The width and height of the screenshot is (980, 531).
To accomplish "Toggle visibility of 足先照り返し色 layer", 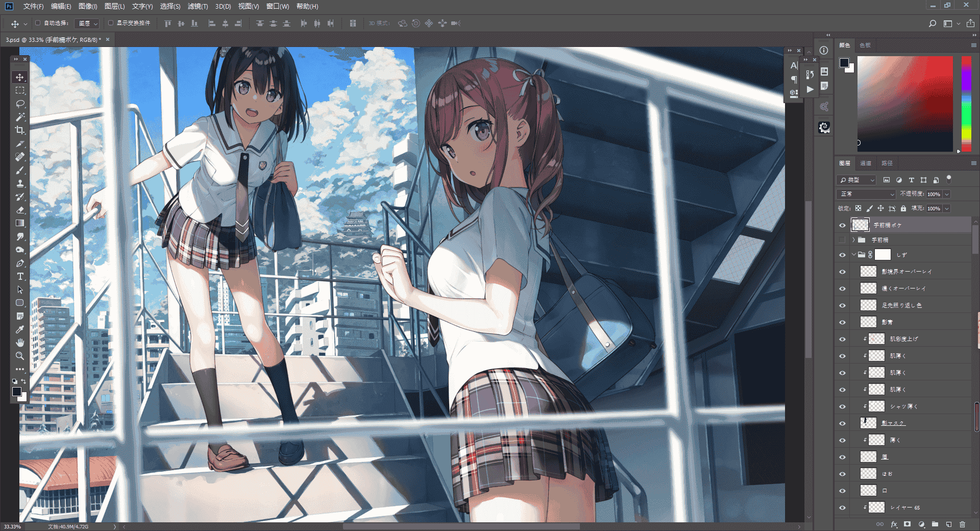I will click(x=842, y=305).
